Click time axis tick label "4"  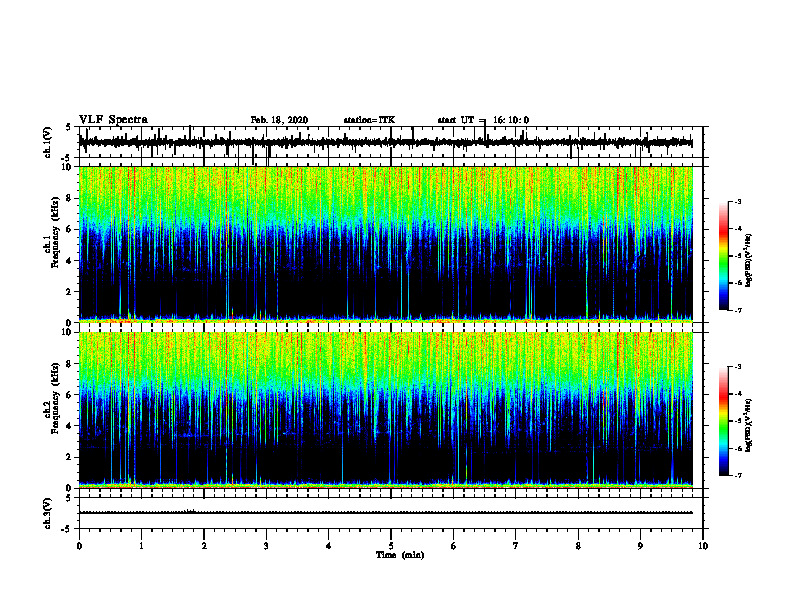pyautogui.click(x=329, y=546)
